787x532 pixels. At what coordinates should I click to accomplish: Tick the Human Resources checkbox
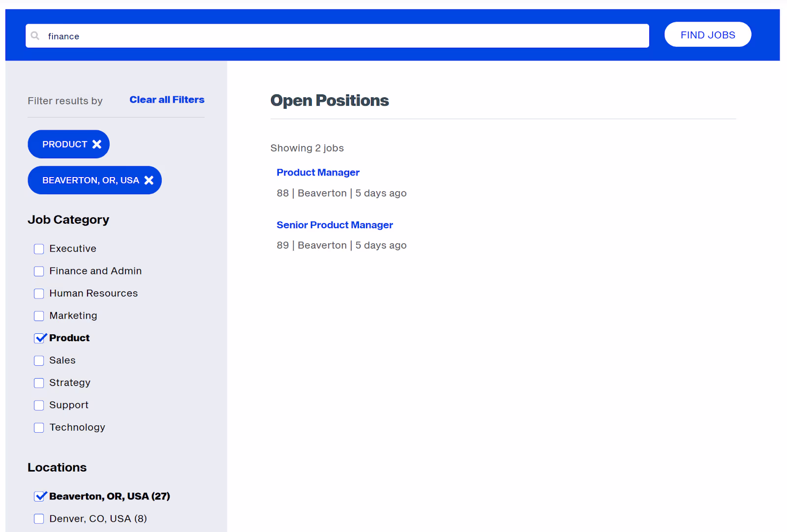[39, 294]
